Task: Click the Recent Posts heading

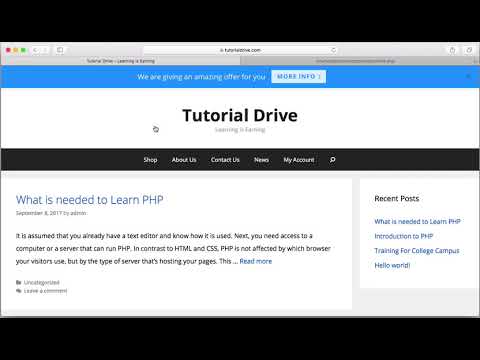Action: (x=397, y=199)
